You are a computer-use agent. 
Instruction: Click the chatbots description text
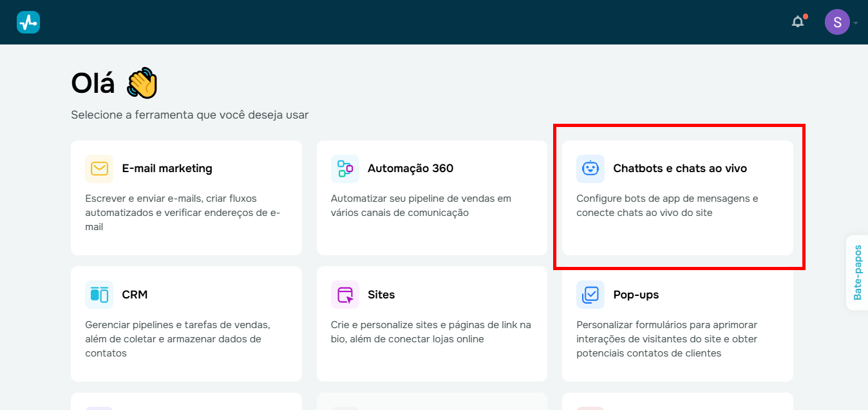pos(667,206)
